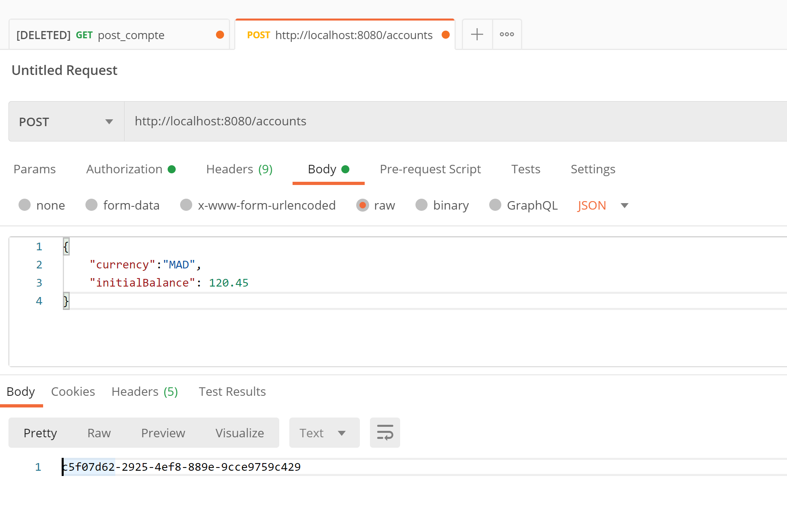787x532 pixels.
Task: Click unsaved dot on post_compte tab
Action: tap(220, 35)
